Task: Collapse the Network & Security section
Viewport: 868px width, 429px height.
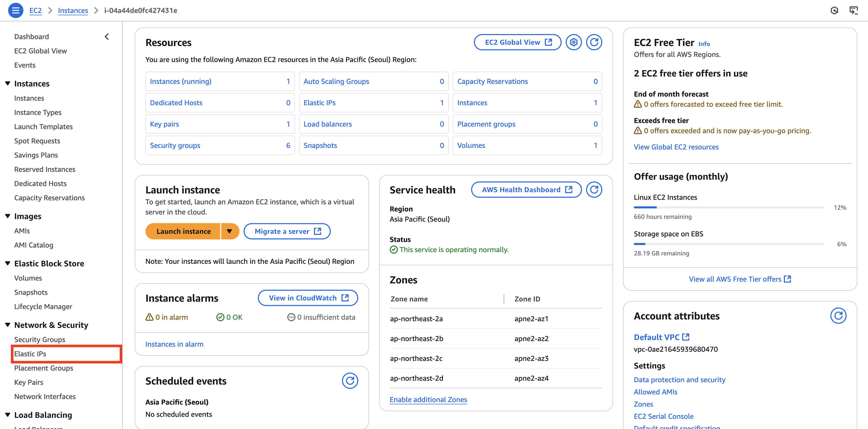Action: [x=8, y=325]
